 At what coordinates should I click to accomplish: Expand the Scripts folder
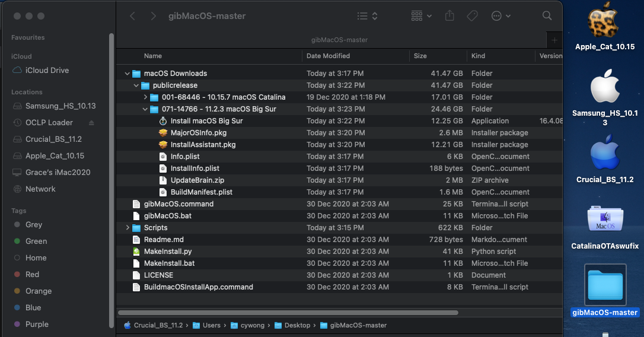(127, 228)
